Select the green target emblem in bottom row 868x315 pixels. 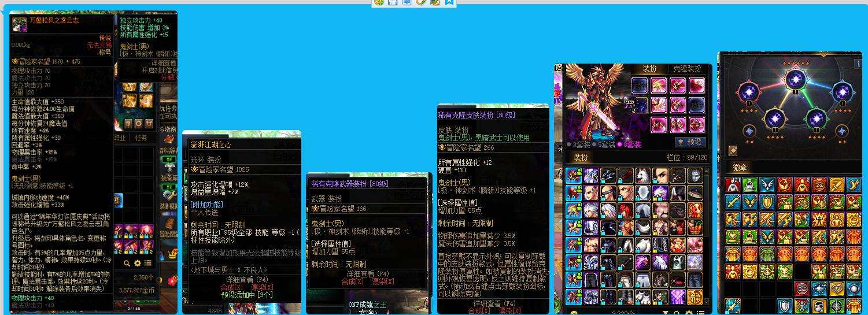click(837, 306)
